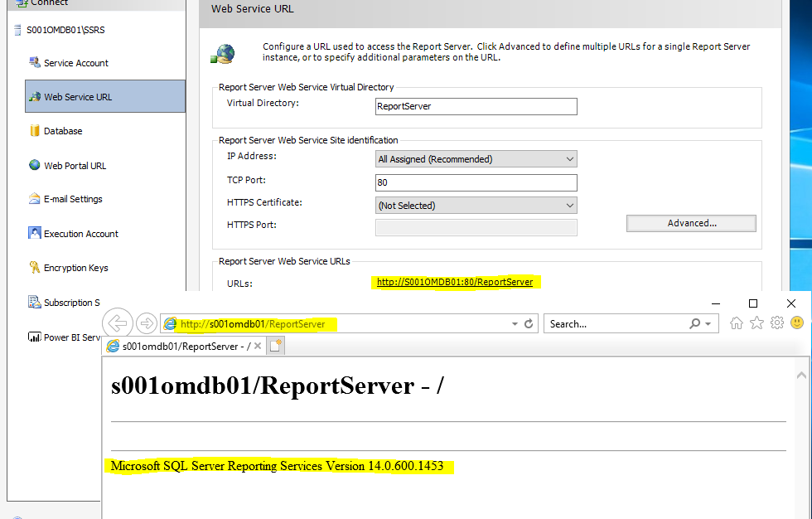Click the Encryption Keys key icon
The height and width of the screenshot is (519, 812).
pyautogui.click(x=35, y=267)
